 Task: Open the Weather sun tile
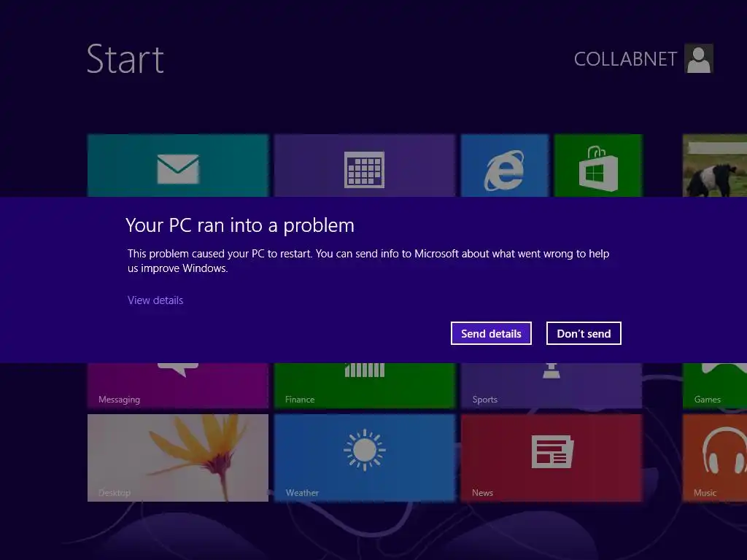(365, 458)
